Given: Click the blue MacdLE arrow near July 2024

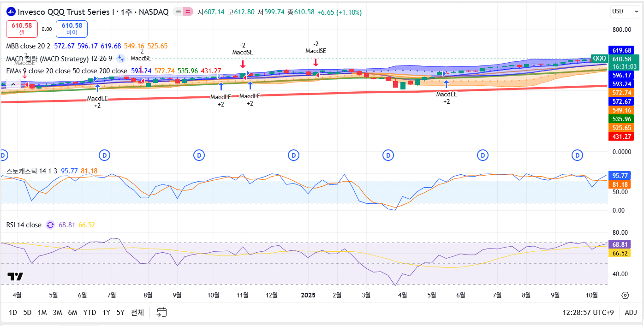Looking at the screenshot, I should click(x=97, y=88).
